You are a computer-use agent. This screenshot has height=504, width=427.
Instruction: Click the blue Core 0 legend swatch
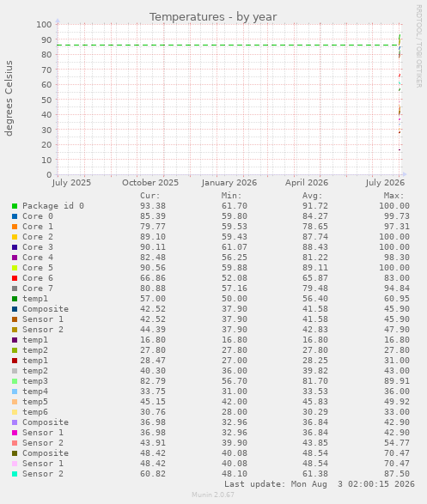click(15, 216)
